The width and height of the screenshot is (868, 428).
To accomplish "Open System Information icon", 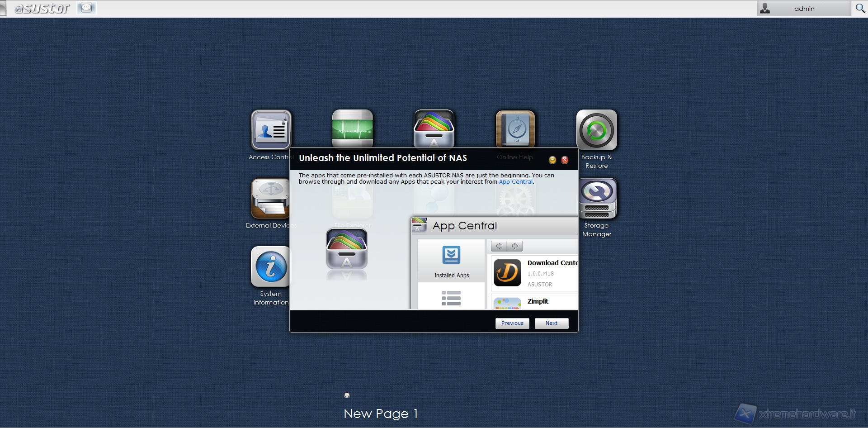I will pos(270,267).
